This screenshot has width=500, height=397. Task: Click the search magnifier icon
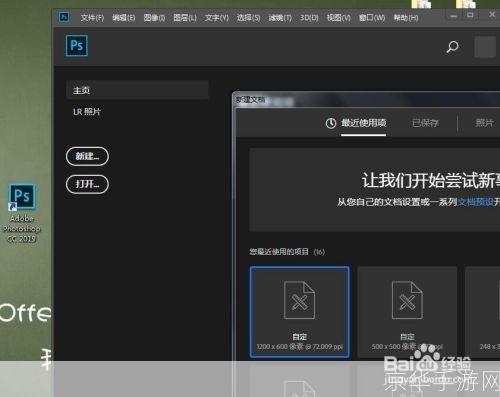point(452,47)
